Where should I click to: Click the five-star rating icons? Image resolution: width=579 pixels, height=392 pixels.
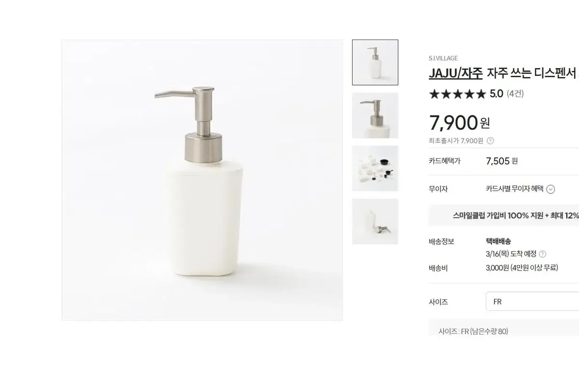coord(457,94)
